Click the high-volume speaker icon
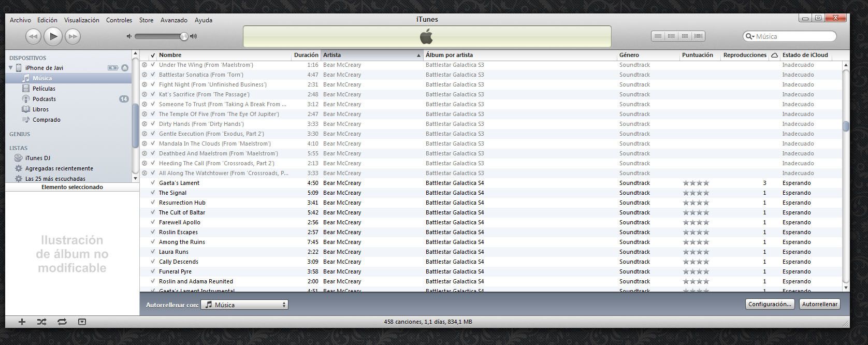This screenshot has height=345, width=868. click(193, 36)
